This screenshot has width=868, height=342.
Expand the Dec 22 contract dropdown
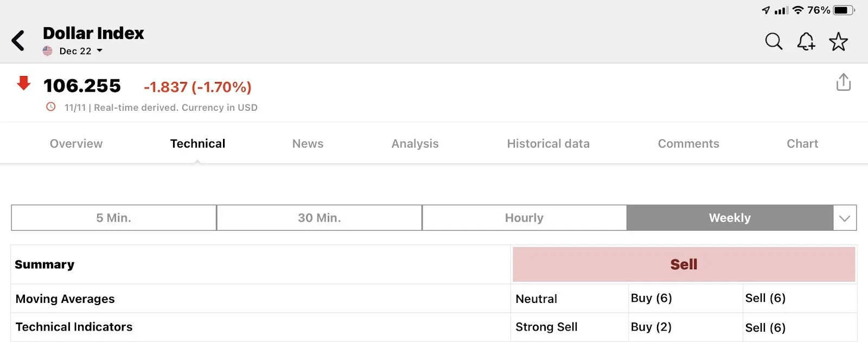click(x=99, y=51)
